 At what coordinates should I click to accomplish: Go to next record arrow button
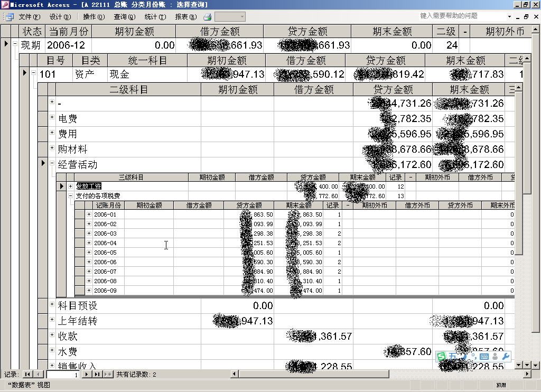tap(87, 374)
